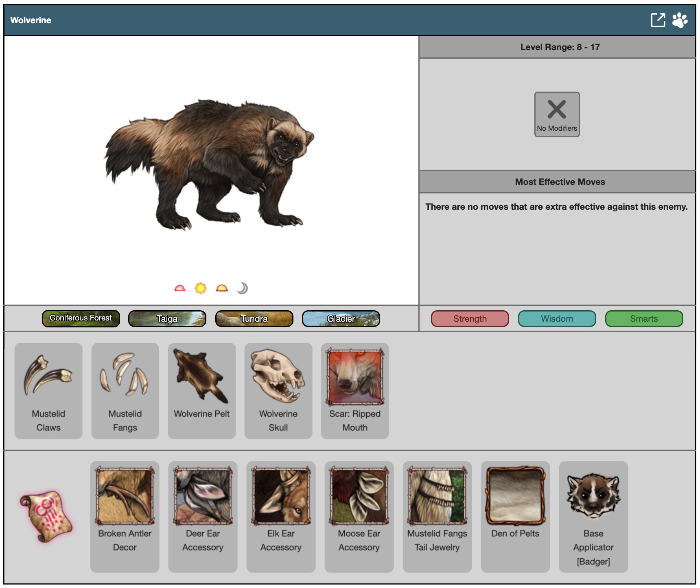
Task: Open the Scar: Ripped Mouth thumbnail
Action: click(355, 377)
